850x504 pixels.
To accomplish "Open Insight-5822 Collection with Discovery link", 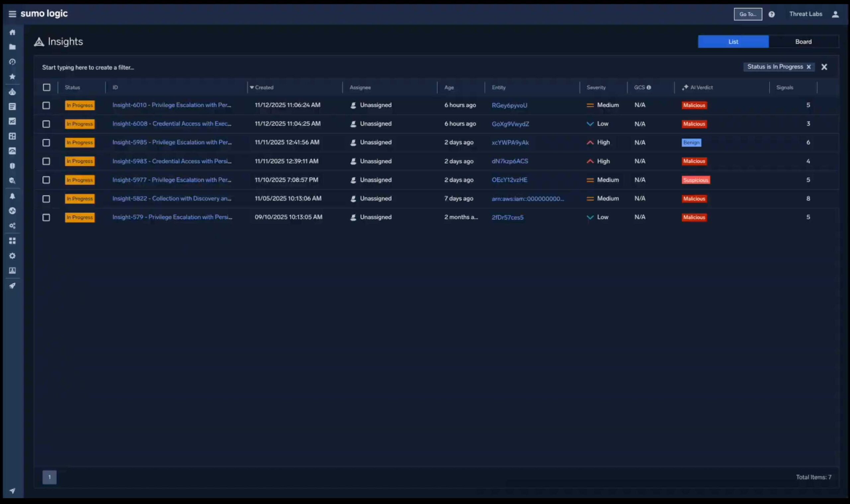I will [172, 198].
